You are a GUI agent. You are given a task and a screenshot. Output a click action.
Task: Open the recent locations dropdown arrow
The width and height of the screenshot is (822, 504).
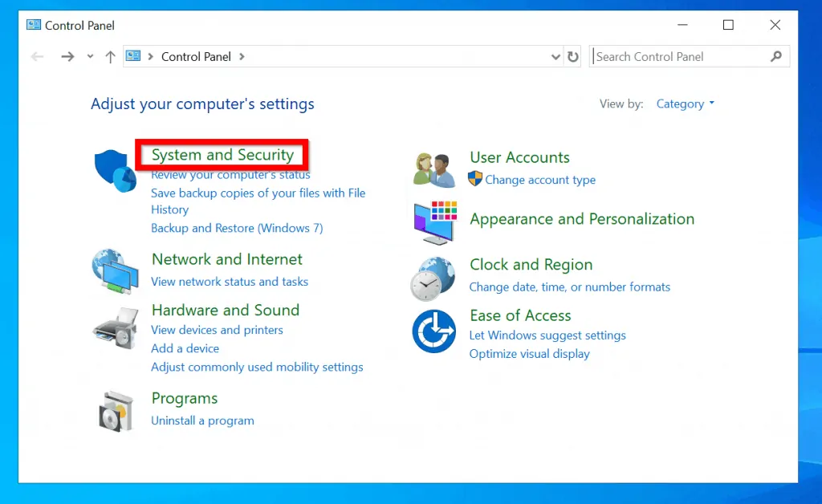90,57
